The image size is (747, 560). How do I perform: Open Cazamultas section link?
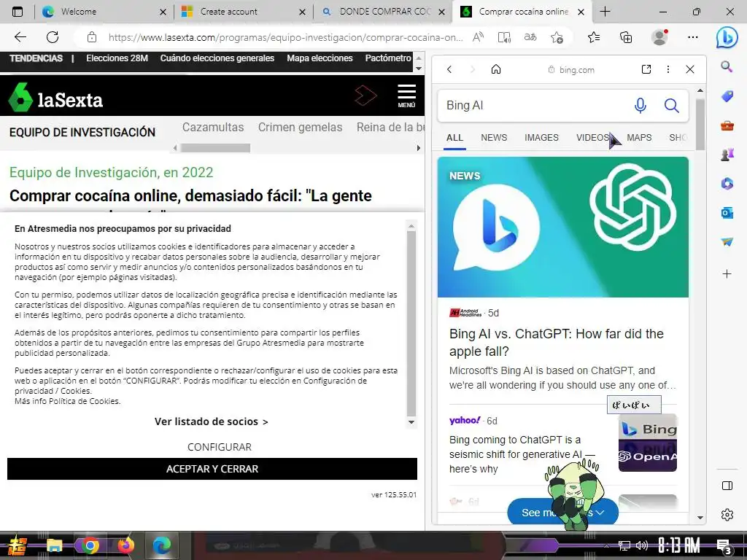pyautogui.click(x=213, y=127)
